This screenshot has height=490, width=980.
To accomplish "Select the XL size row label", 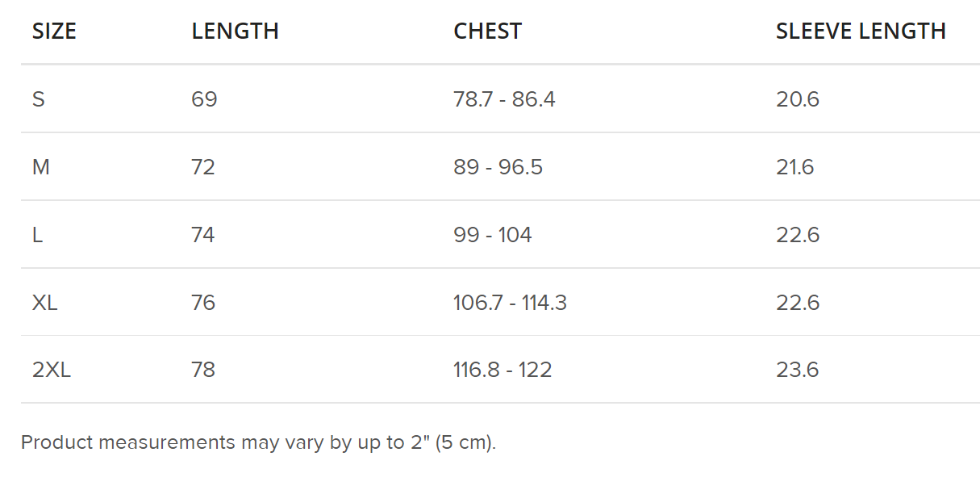I will coord(45,303).
